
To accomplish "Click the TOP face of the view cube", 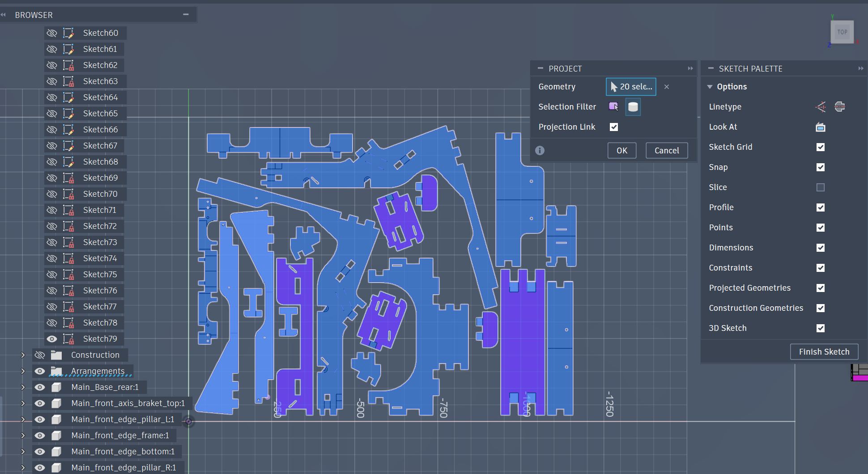I will 842,32.
